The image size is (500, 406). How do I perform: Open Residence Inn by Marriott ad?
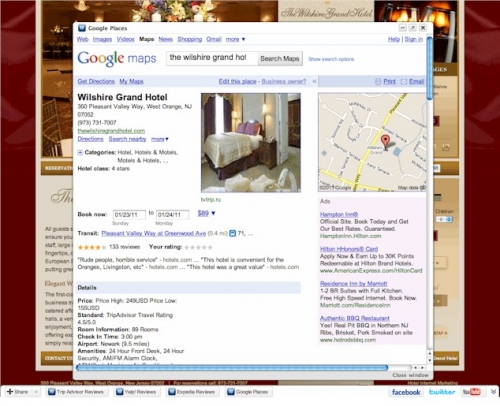coord(353,284)
